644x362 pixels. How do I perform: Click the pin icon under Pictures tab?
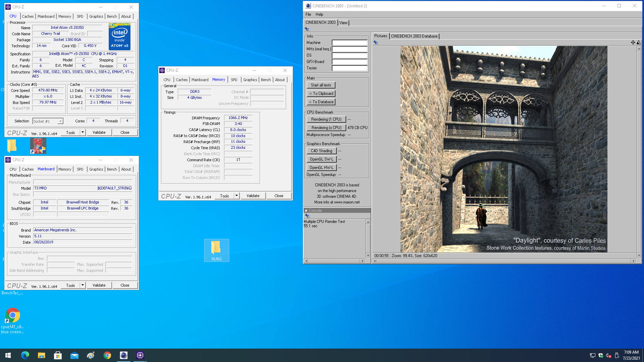click(376, 43)
